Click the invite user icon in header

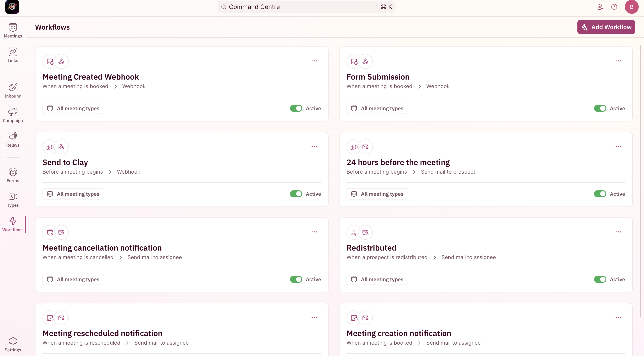click(600, 7)
